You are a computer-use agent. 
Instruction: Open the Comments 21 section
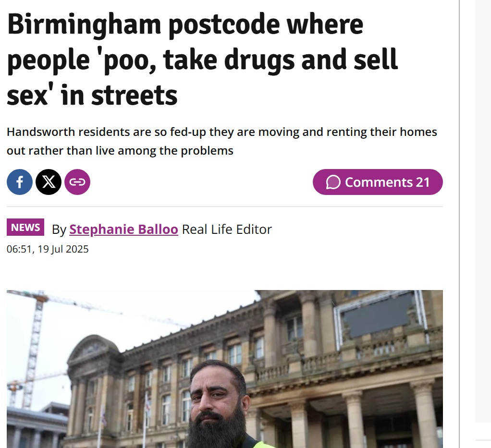[378, 182]
